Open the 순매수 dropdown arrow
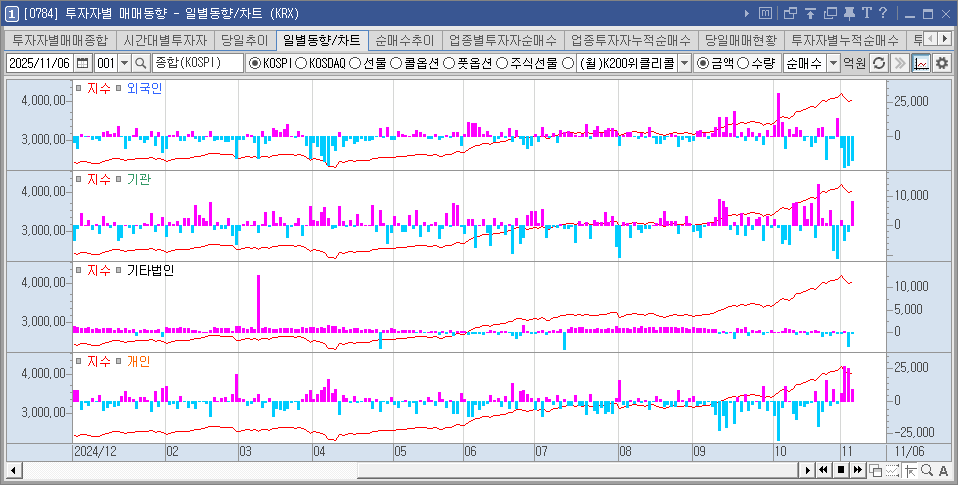 [833, 63]
